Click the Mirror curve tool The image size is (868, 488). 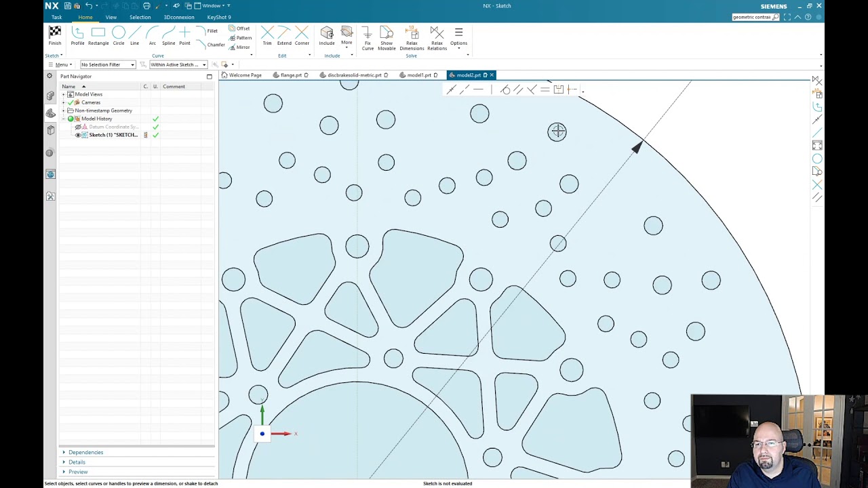point(239,47)
